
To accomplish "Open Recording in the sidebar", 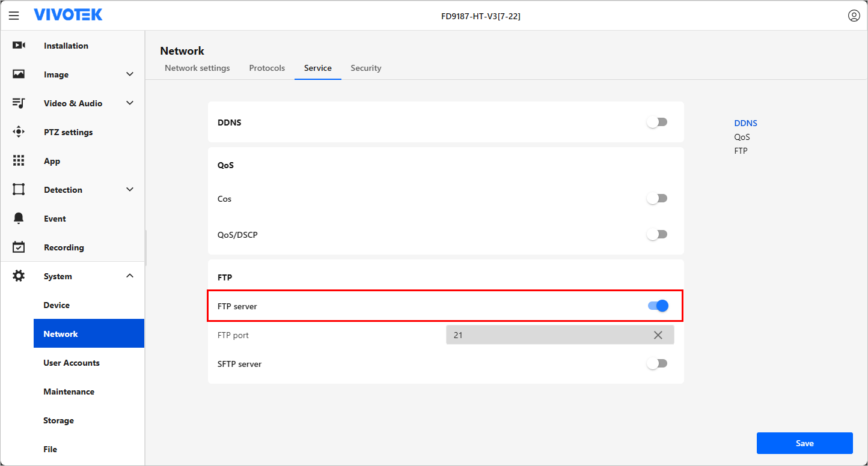I will pos(64,247).
